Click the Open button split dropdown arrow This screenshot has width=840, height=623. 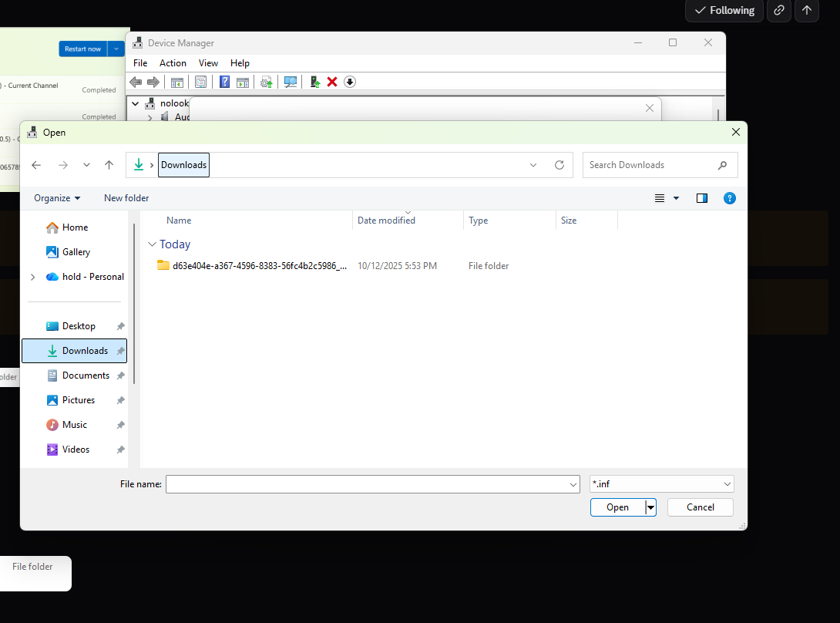tap(650, 507)
